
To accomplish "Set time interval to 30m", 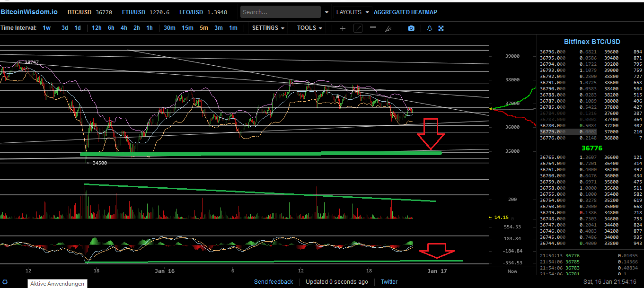I will click(169, 28).
